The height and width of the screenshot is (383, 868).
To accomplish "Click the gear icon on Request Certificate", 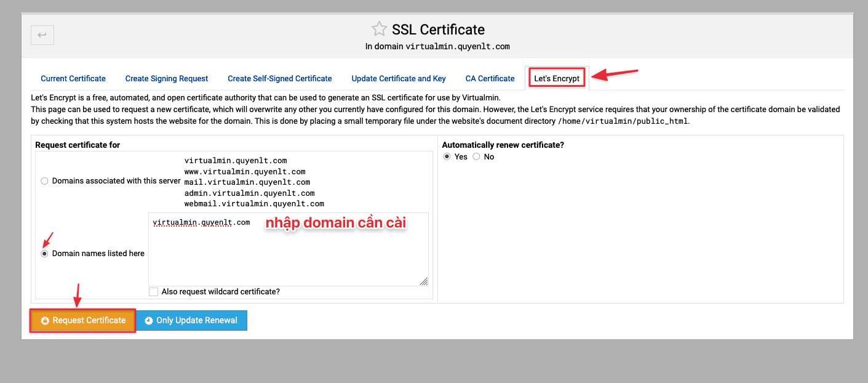I will (x=45, y=321).
